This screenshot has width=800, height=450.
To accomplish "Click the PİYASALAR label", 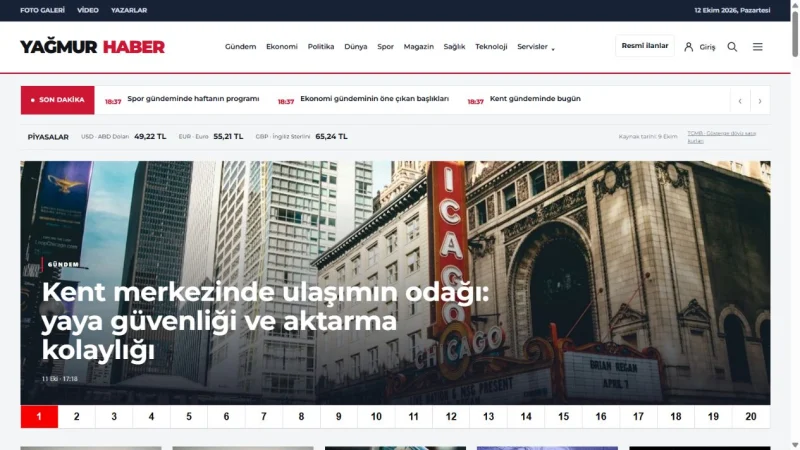I will coord(48,137).
